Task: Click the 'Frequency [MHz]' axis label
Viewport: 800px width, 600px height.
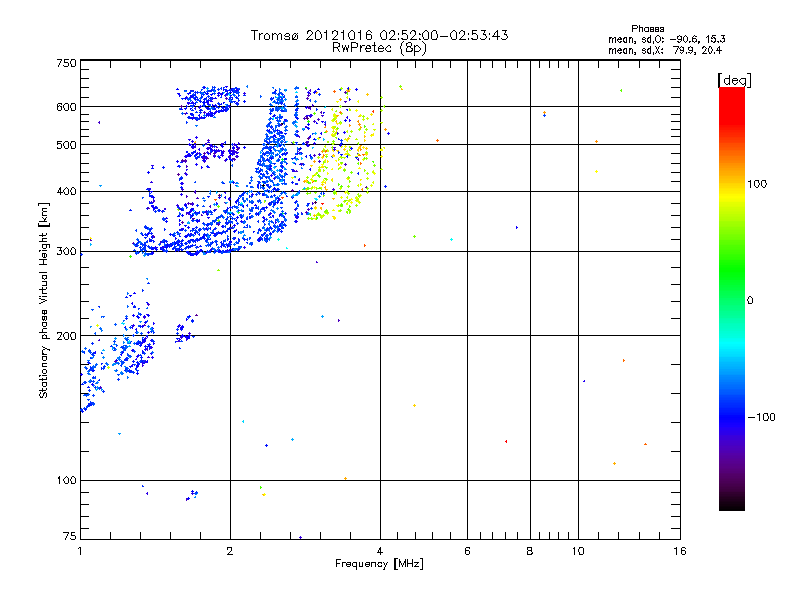Action: (379, 564)
